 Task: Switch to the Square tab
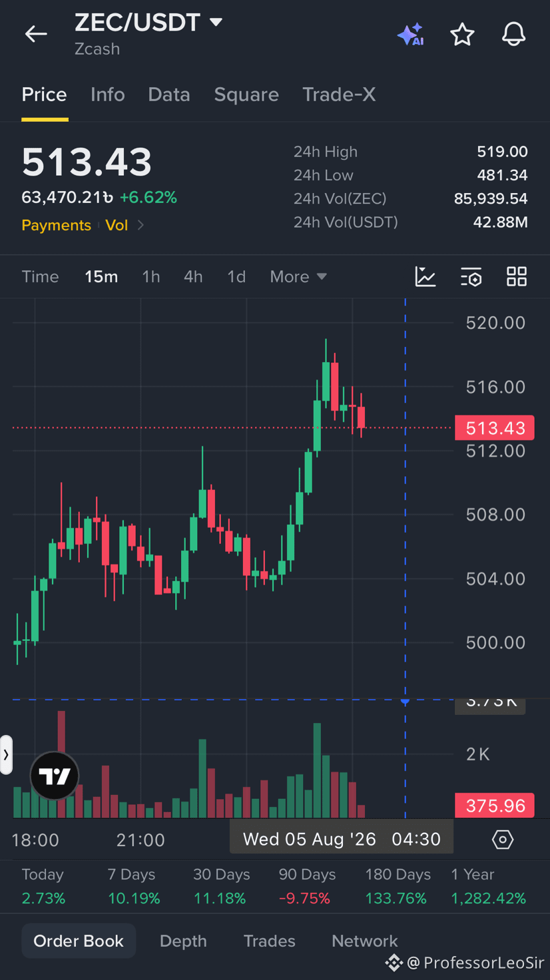(246, 95)
